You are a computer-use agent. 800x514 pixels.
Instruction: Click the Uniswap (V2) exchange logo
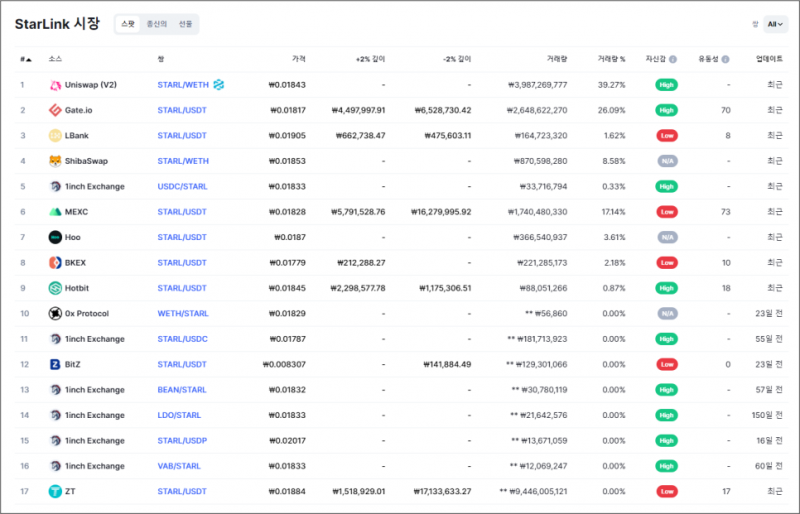55,85
